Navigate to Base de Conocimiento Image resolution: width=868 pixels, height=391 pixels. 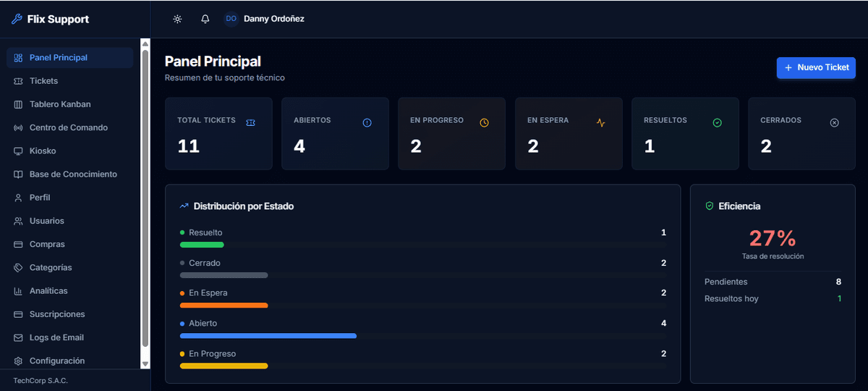coord(70,175)
